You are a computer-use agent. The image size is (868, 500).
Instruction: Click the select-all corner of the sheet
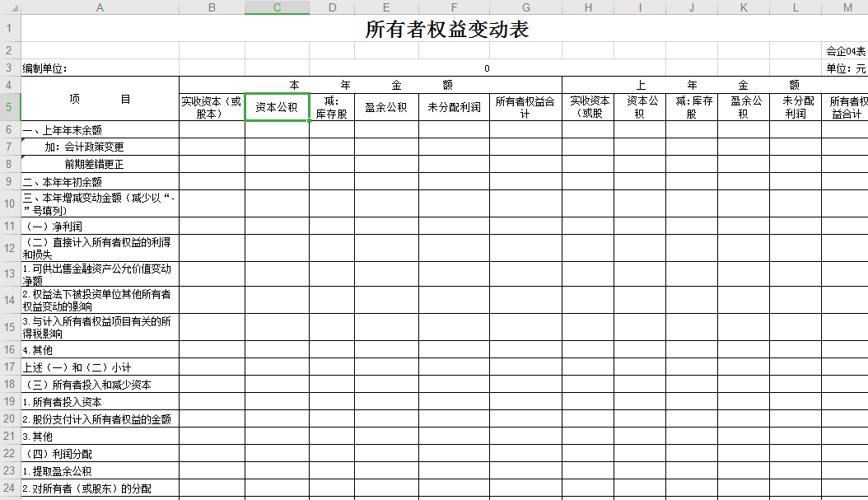click(x=10, y=7)
